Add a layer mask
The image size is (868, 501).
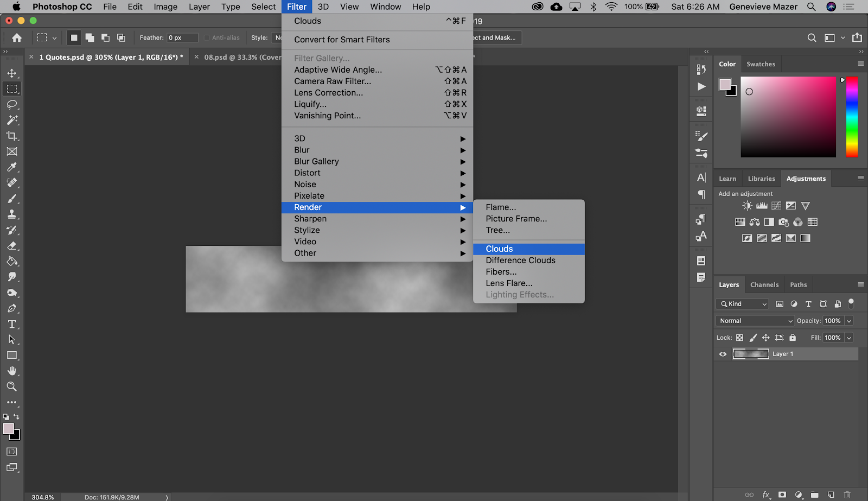pyautogui.click(x=782, y=494)
